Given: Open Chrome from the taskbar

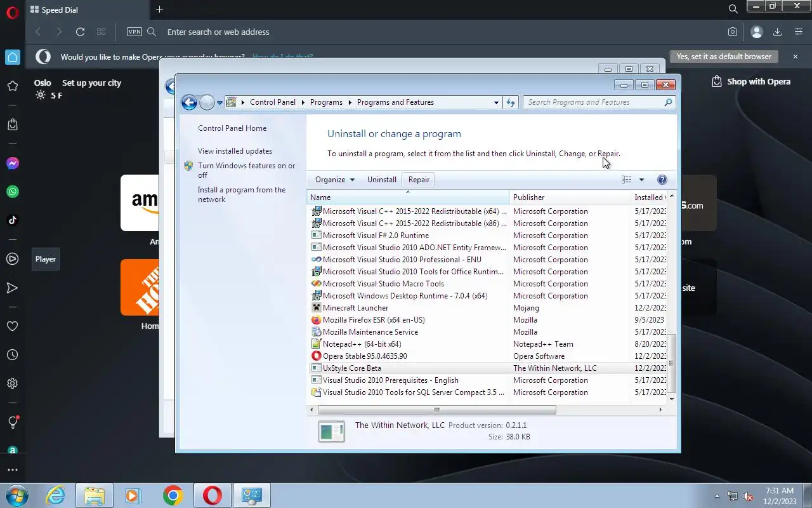Looking at the screenshot, I should (173, 495).
